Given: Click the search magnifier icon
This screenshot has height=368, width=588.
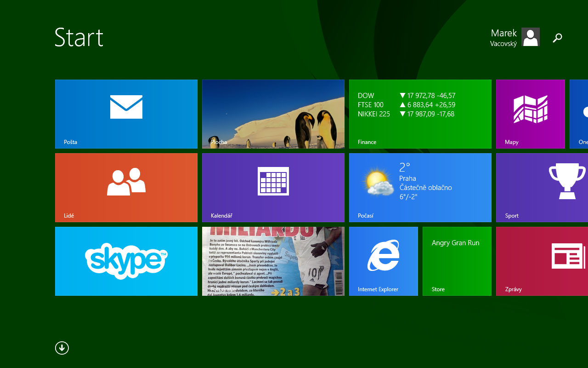Looking at the screenshot, I should click(557, 38).
